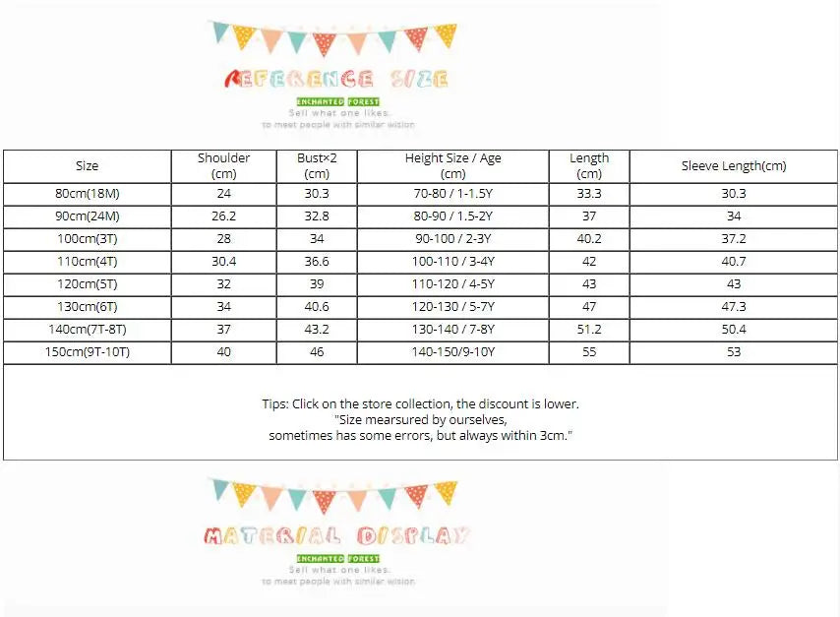Click the bunting flags above Material Display
840x617 pixels.
click(x=334, y=495)
